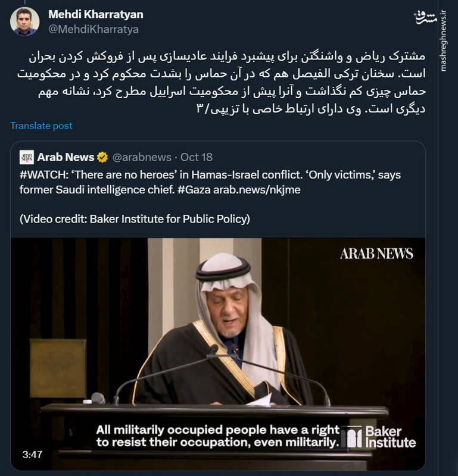Click the @arabnews handle
This screenshot has height=476, width=458.
click(x=141, y=157)
